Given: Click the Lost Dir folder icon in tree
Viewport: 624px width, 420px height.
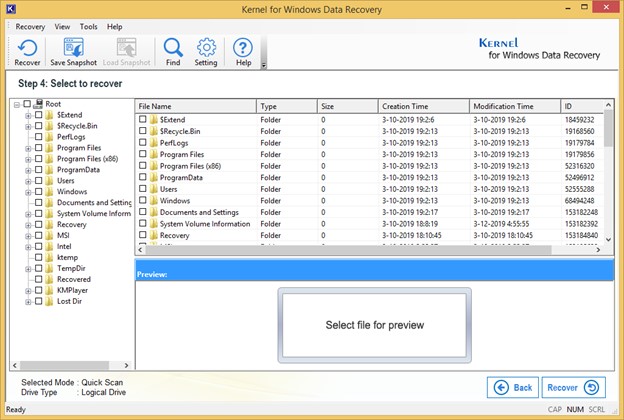Looking at the screenshot, I should coord(49,301).
